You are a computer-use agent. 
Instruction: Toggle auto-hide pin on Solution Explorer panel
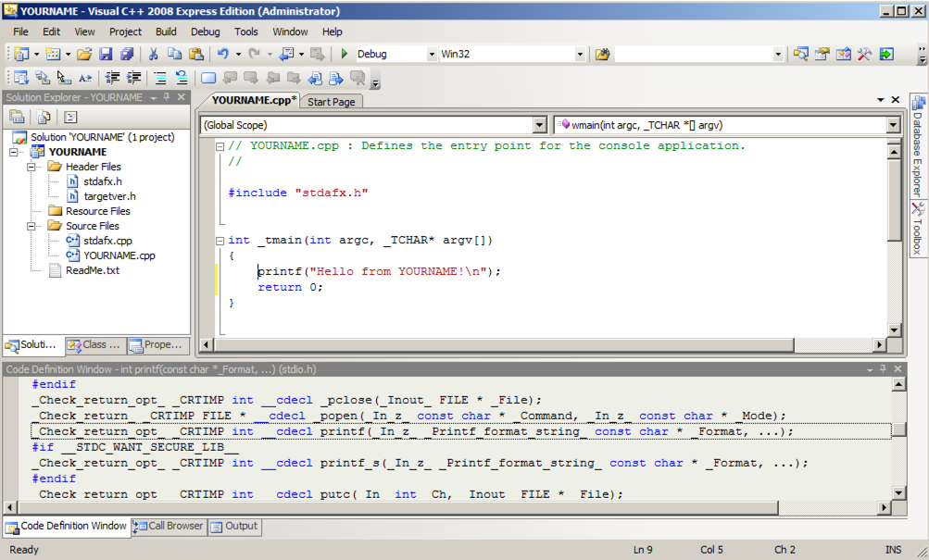tap(166, 97)
